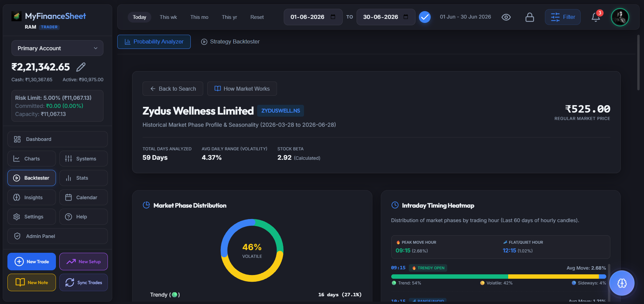Open the Systems page

pyautogui.click(x=84, y=159)
